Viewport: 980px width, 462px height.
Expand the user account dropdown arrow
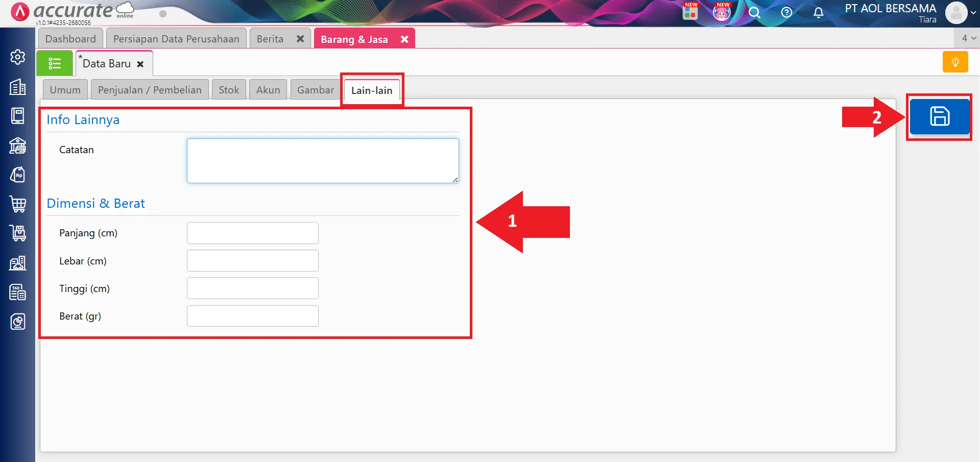(x=973, y=13)
